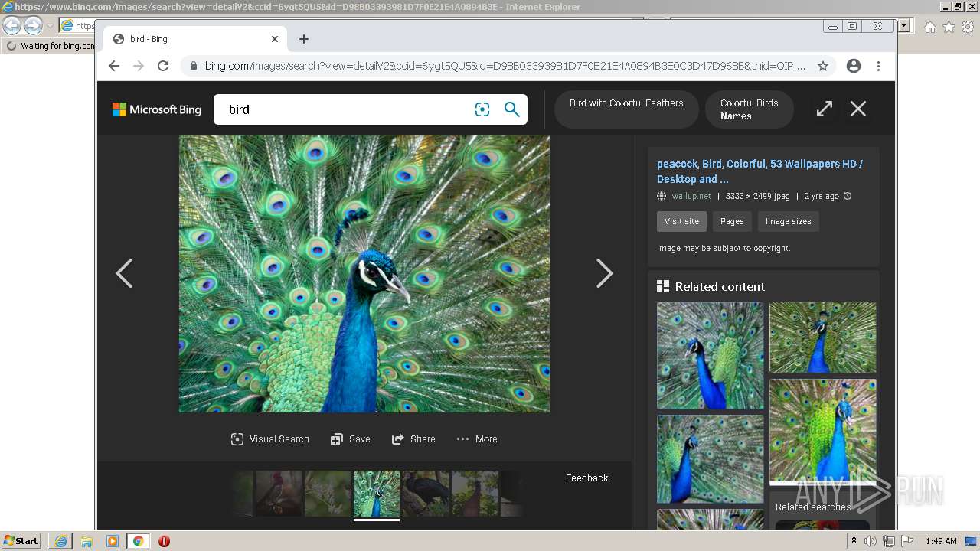Show hidden system tray icons
This screenshot has width=980, height=551.
pyautogui.click(x=854, y=541)
